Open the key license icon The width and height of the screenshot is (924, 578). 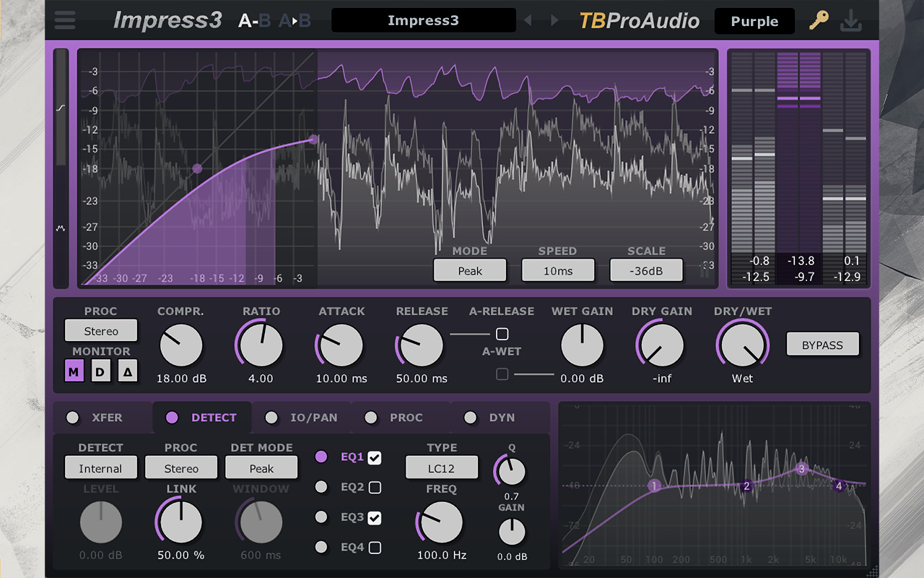coord(819,20)
